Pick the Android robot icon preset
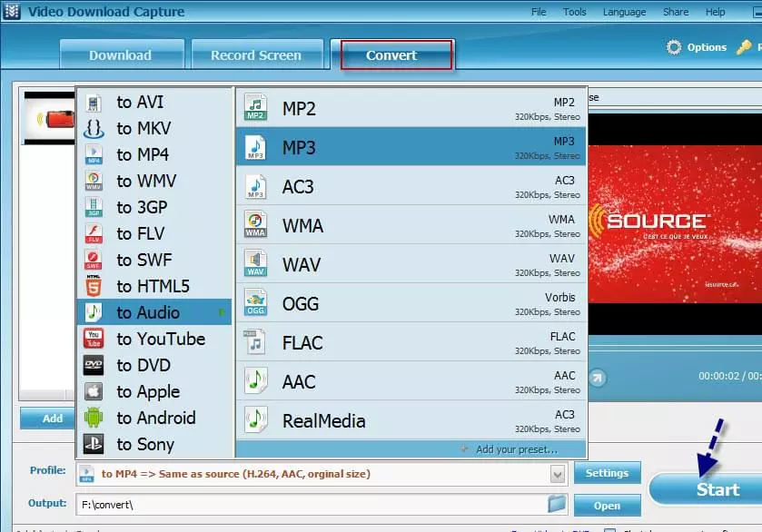Image resolution: width=762 pixels, height=532 pixels. coord(94,418)
